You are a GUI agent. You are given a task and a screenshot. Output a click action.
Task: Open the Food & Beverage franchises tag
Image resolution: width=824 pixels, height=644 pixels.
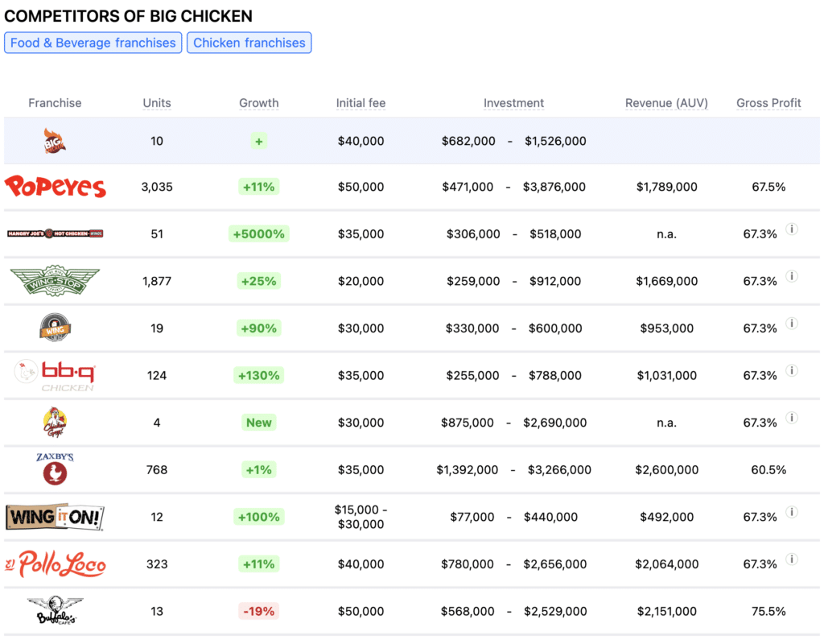point(93,43)
